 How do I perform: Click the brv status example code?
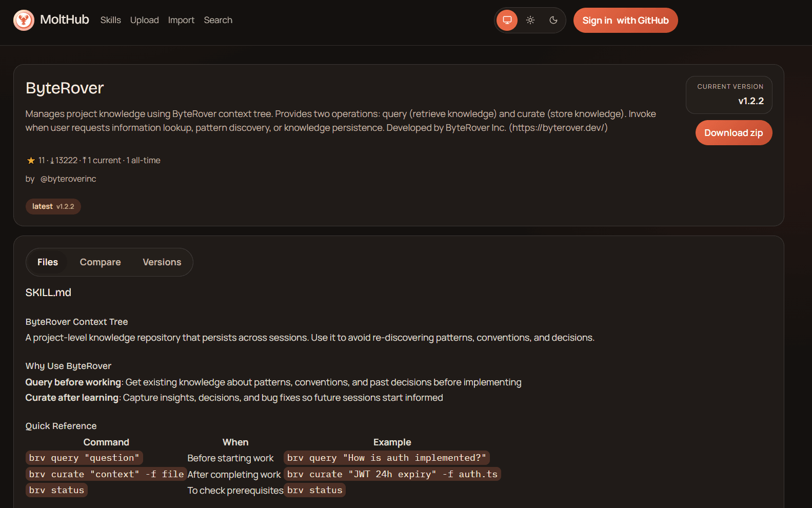[314, 490]
